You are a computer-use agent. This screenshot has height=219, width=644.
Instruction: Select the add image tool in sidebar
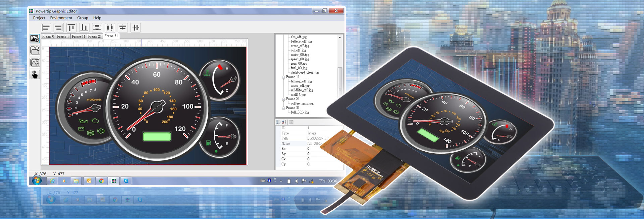[35, 39]
